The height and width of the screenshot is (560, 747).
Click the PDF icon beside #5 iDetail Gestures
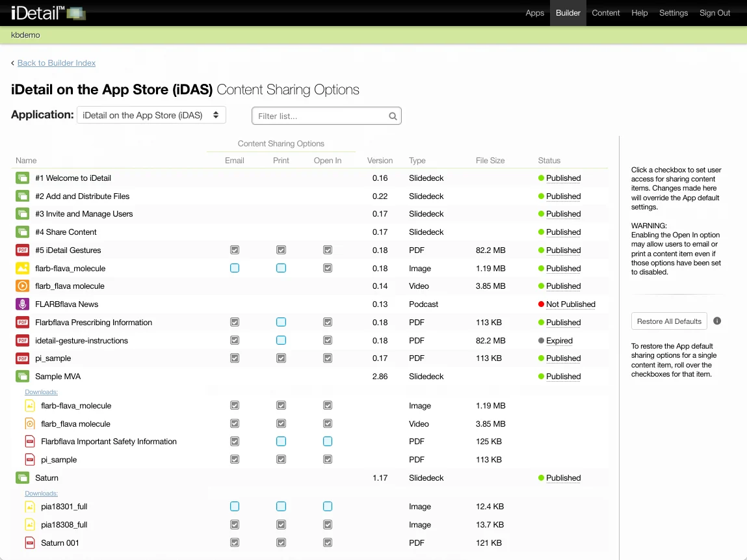click(x=23, y=250)
